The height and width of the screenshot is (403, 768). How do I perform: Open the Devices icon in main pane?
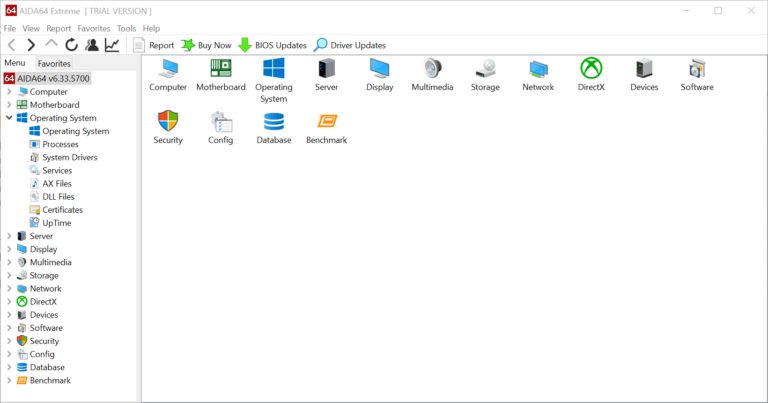coord(644,69)
